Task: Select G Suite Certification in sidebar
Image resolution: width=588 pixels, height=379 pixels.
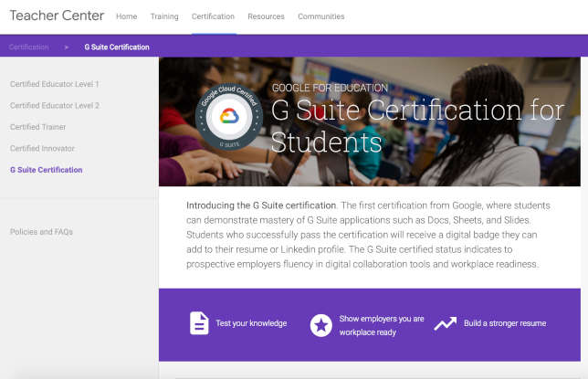Action: [47, 170]
